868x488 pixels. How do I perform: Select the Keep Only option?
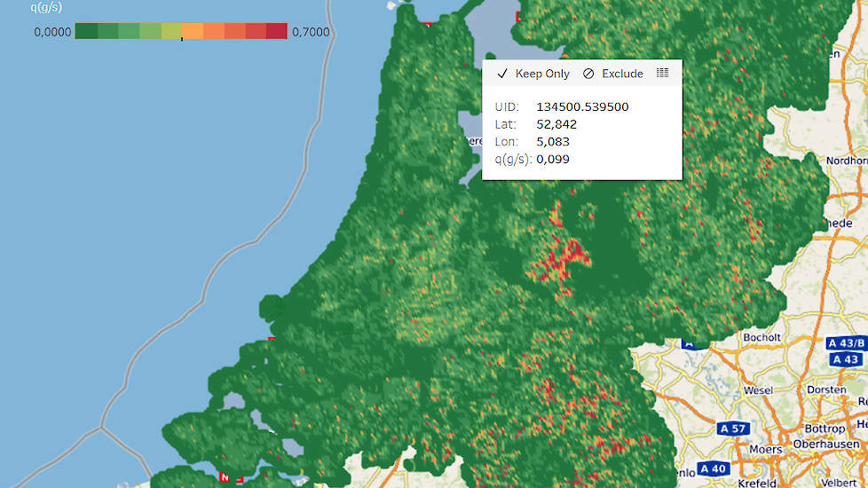pyautogui.click(x=542, y=74)
